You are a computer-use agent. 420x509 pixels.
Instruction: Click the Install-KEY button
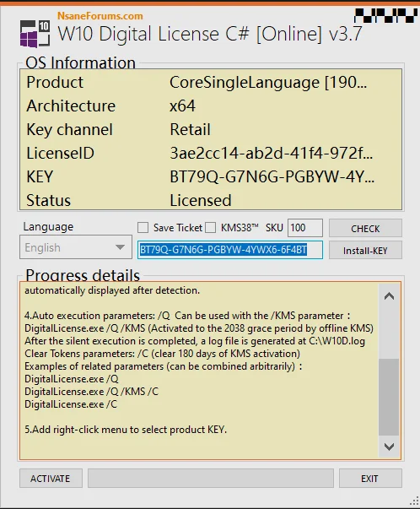365,250
